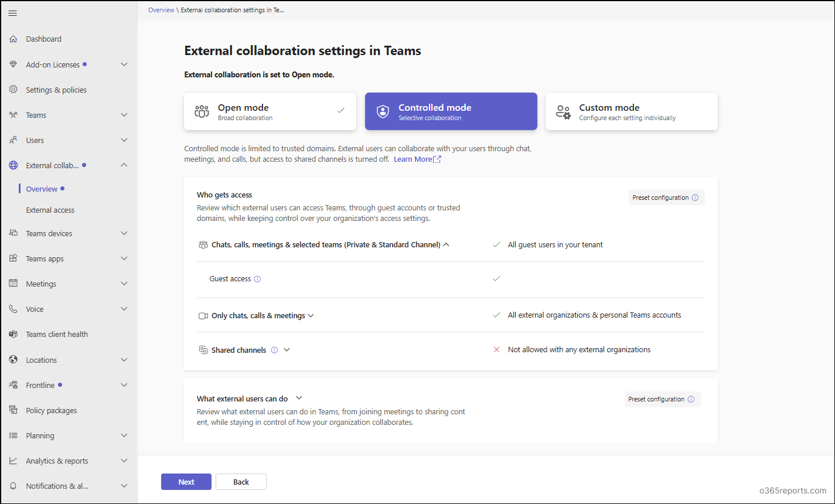This screenshot has height=504, width=835.
Task: Click the Teams devices icon
Action: coord(13,233)
